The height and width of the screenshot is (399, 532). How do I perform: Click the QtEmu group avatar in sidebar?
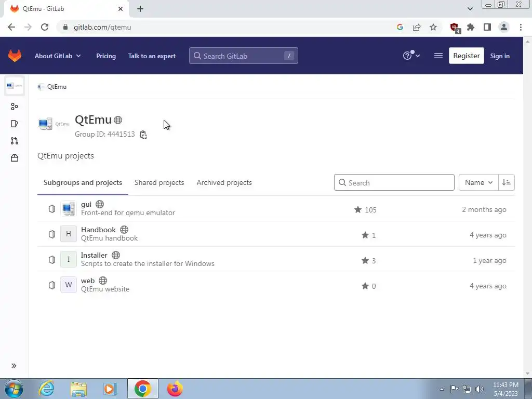[x=15, y=86]
